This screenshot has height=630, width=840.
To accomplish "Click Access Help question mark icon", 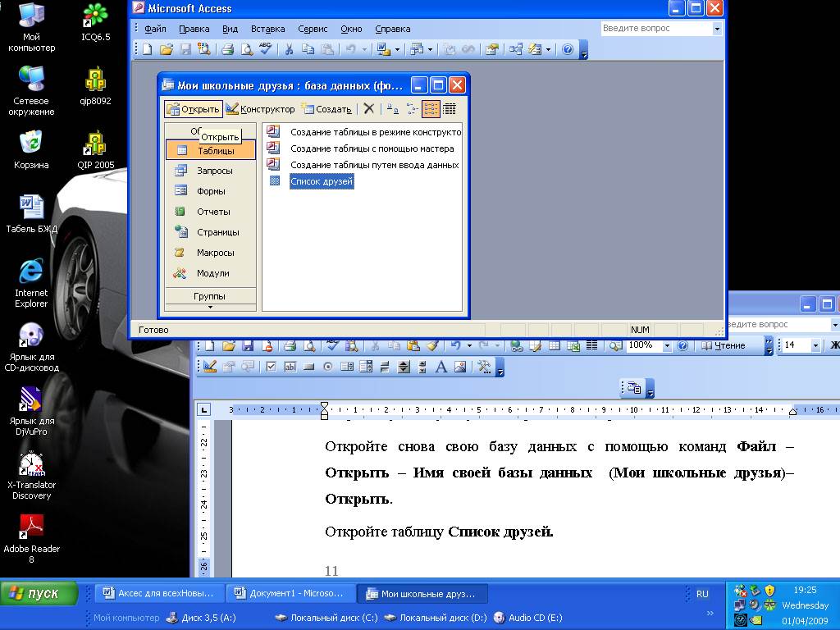I will pyautogui.click(x=568, y=50).
